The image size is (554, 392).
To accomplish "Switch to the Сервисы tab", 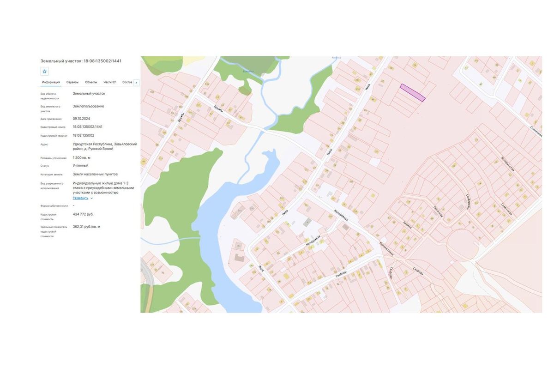I will tap(72, 82).
